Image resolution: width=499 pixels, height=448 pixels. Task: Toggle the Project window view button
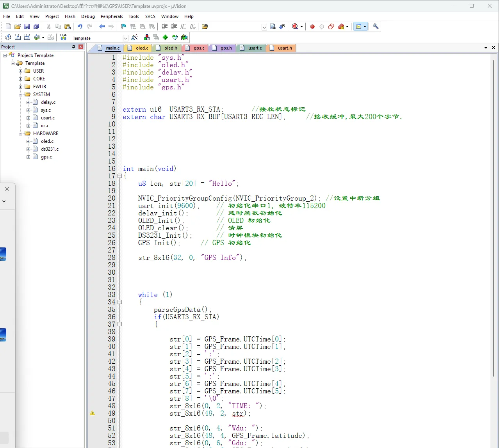[358, 27]
